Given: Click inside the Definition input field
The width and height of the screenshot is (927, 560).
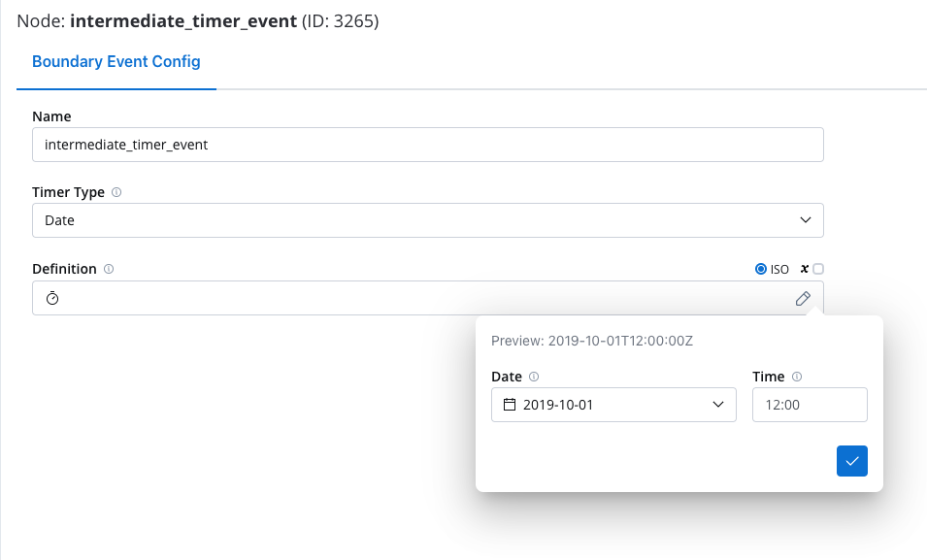Looking at the screenshot, I should coord(428,298).
